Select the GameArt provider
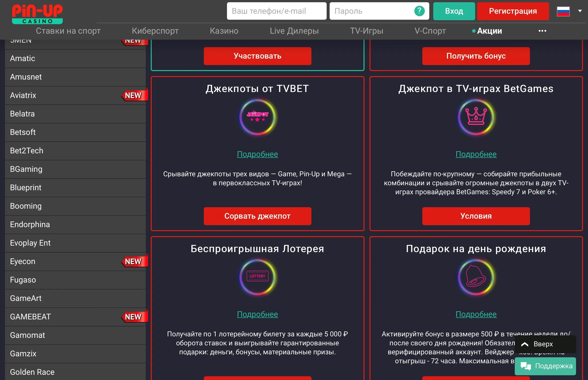The image size is (588, 380). pyautogui.click(x=75, y=298)
